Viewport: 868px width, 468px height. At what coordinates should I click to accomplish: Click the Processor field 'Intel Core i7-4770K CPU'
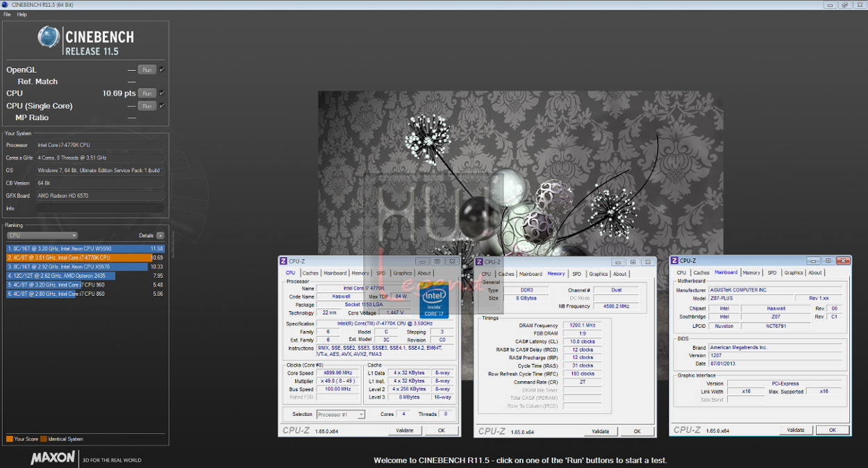click(x=100, y=145)
